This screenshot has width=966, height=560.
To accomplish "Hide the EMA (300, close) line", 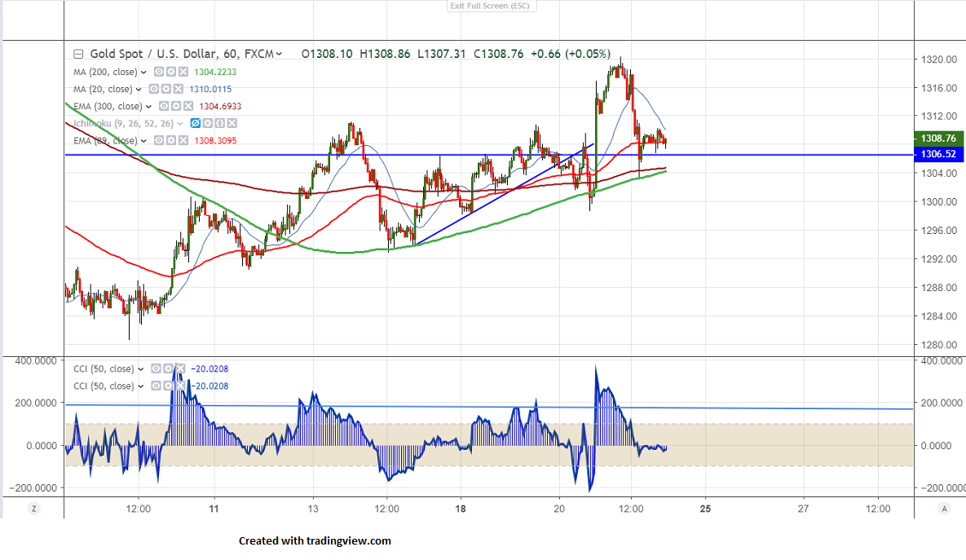I will click(x=163, y=106).
